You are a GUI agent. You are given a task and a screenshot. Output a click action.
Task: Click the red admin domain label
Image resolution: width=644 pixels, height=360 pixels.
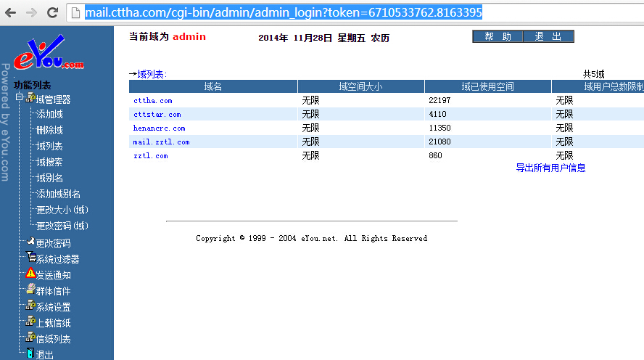click(189, 36)
